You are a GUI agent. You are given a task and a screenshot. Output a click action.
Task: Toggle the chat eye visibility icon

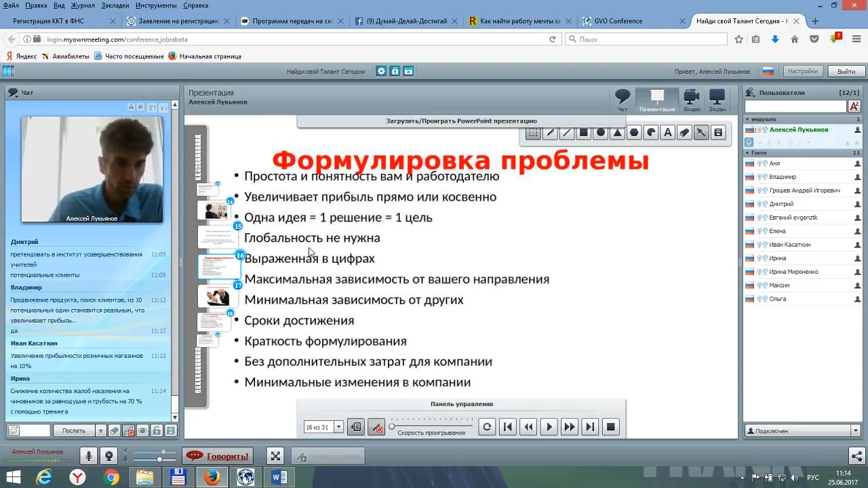142,430
